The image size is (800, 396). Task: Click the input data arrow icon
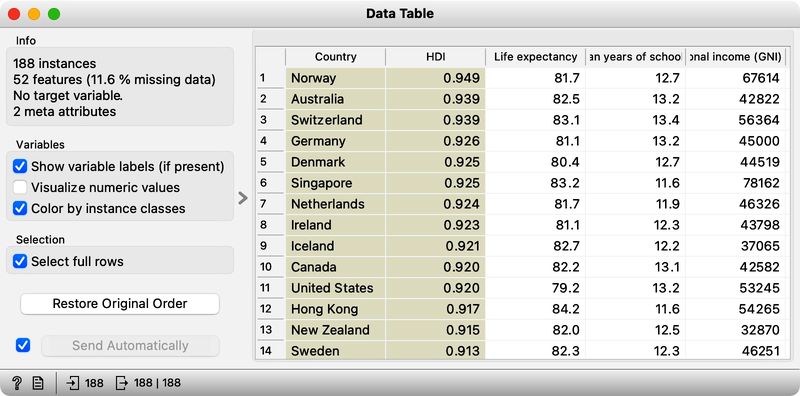point(73,383)
